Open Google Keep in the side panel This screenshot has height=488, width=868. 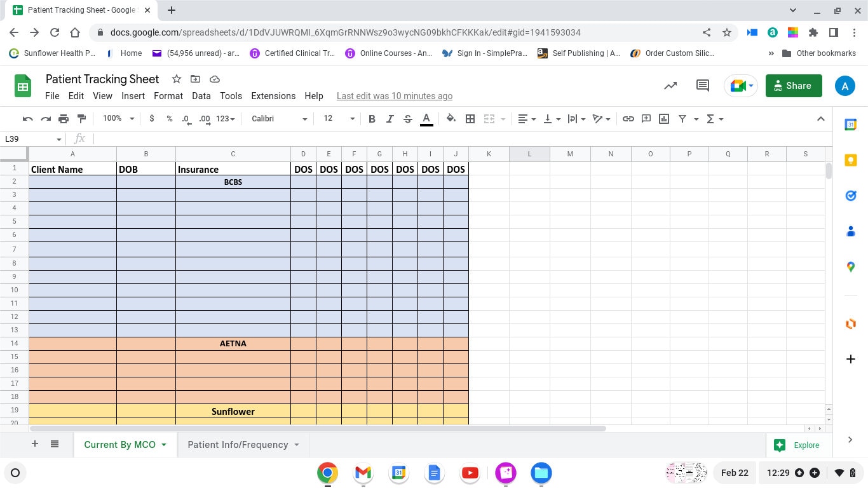(851, 161)
